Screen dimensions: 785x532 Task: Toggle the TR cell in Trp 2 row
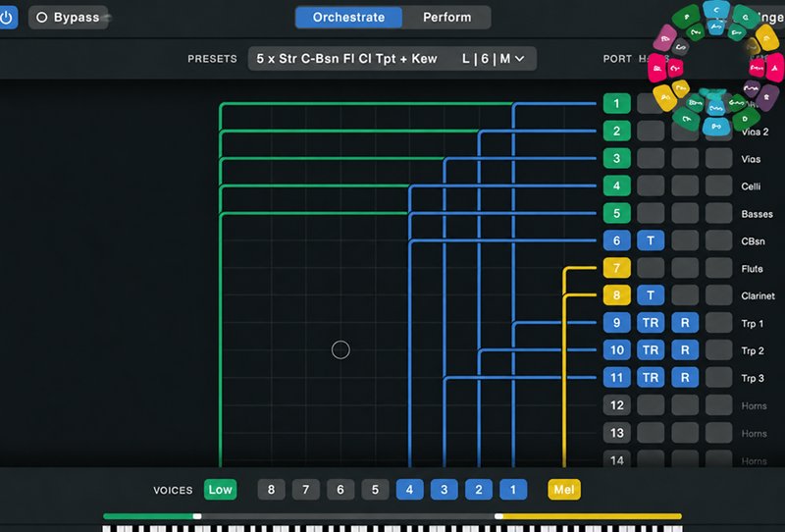click(651, 350)
